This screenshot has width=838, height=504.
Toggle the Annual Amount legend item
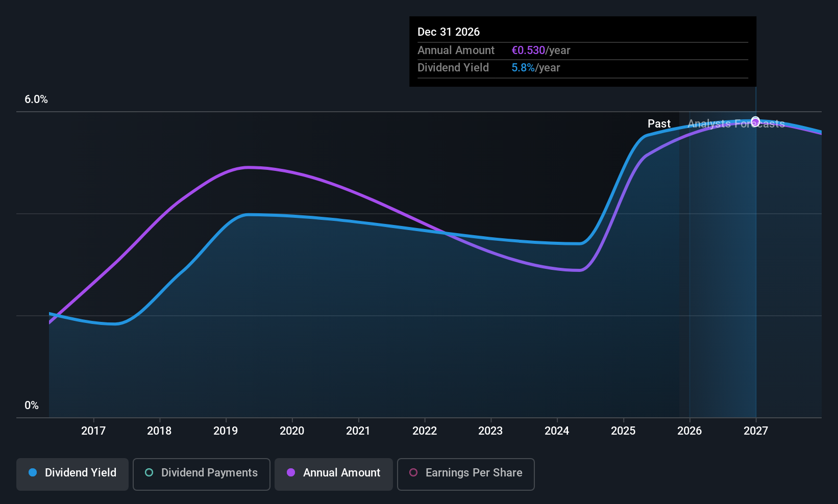[x=333, y=473]
